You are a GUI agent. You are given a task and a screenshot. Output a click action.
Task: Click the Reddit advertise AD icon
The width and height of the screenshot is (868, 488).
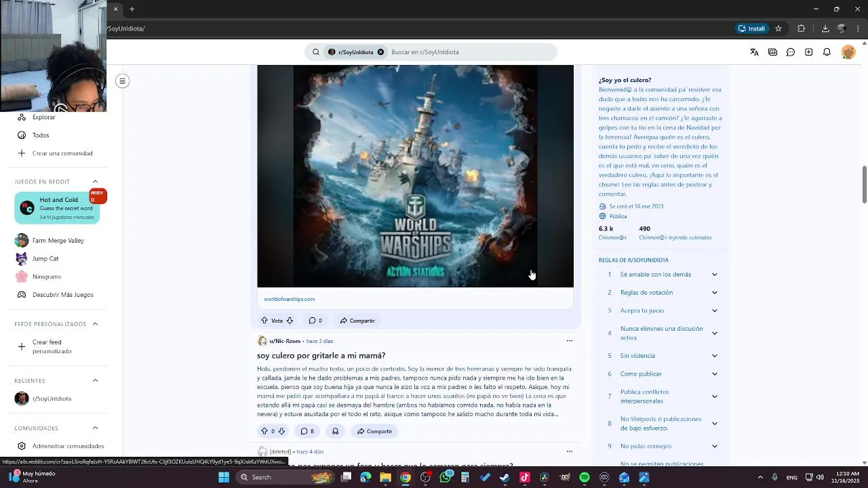click(x=772, y=52)
